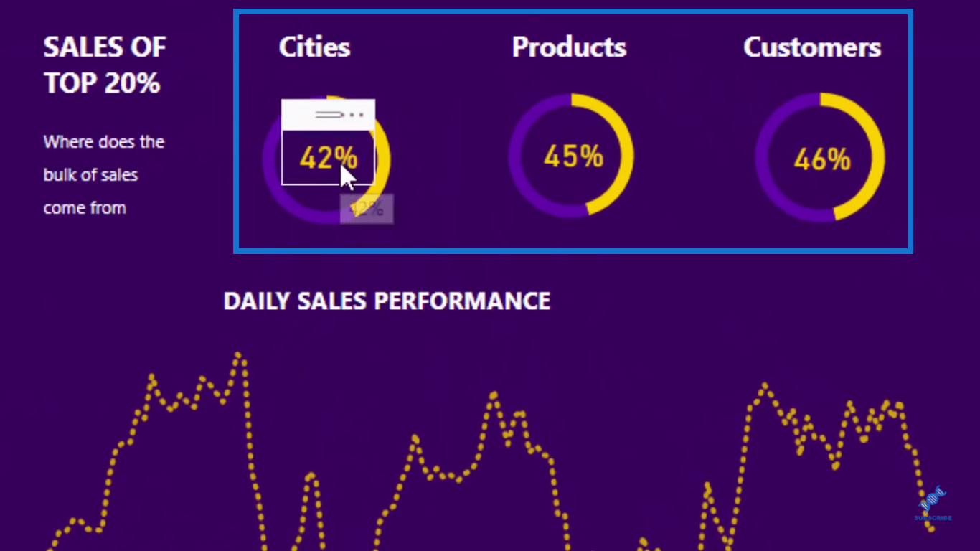Click the visual header grip line icon
Viewport: 980px width, 551px height.
pos(330,115)
